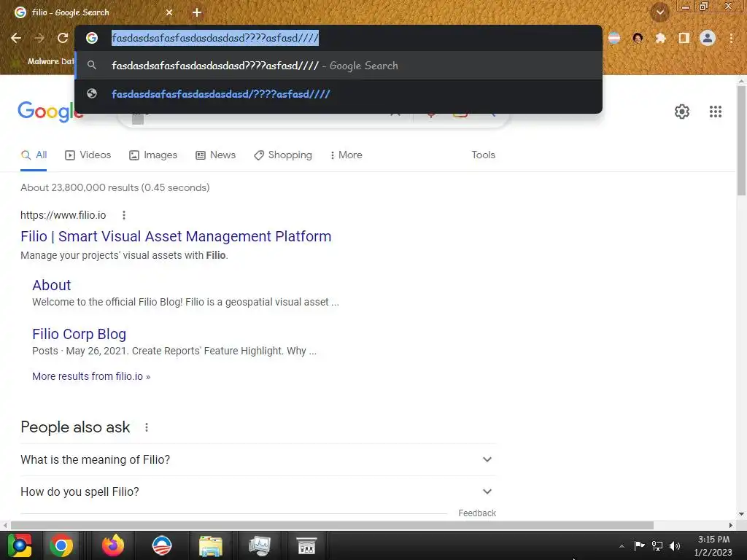Click the highlighted address bar text

(x=215, y=38)
